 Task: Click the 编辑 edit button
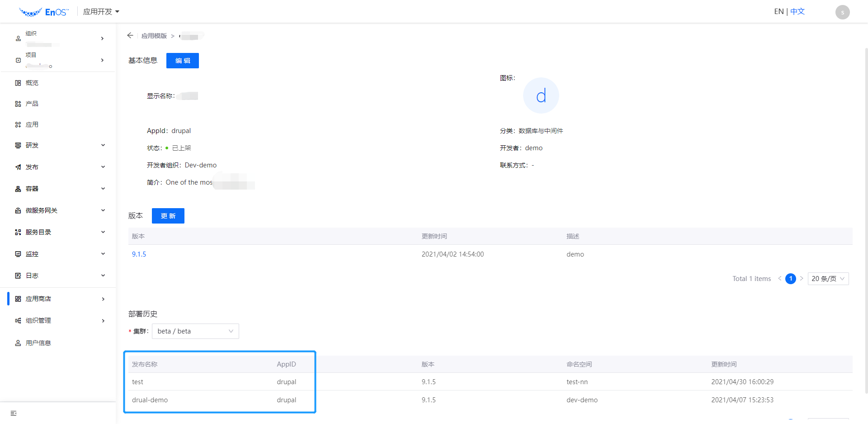coord(182,61)
